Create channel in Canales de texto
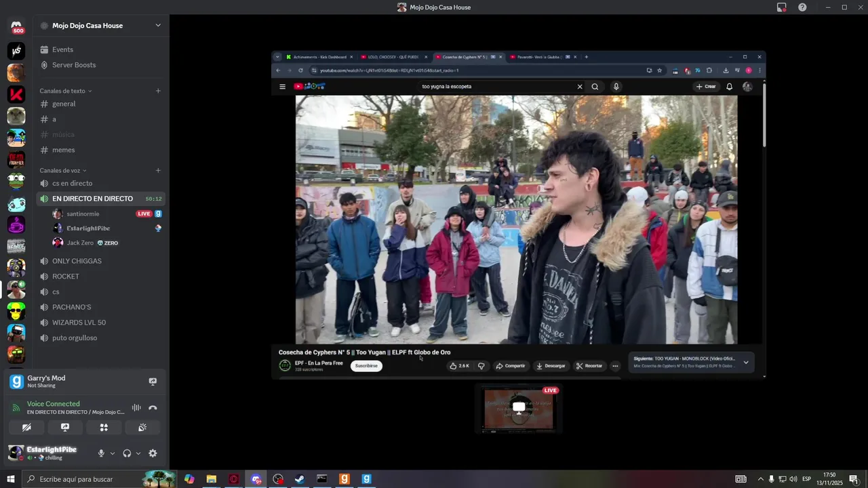868x488 pixels. coord(158,91)
